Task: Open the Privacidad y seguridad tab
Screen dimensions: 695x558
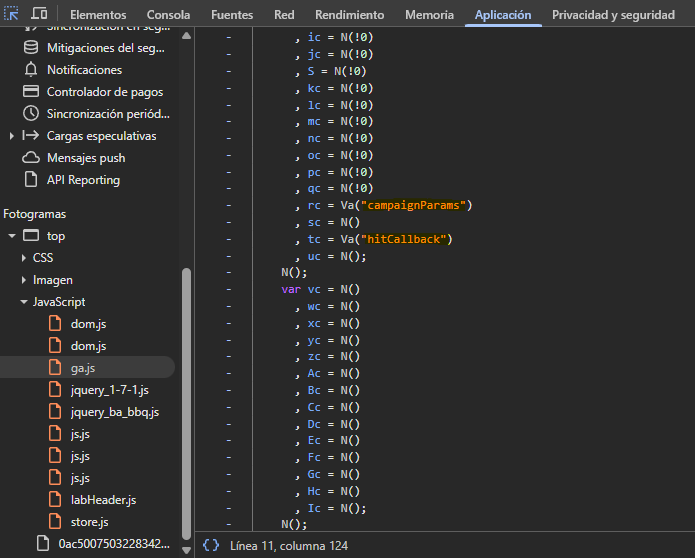Action: [613, 15]
